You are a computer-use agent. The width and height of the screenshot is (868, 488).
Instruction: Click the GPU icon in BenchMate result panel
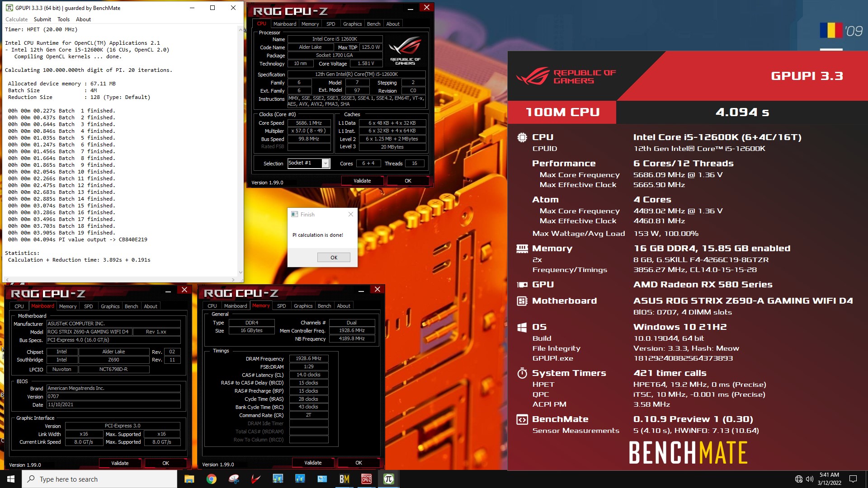pyautogui.click(x=522, y=285)
